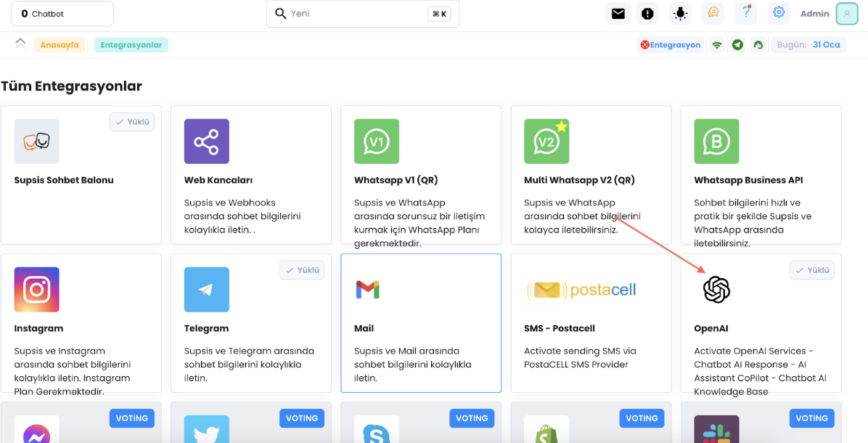The width and height of the screenshot is (868, 443).
Task: Go to Anasayfa breadcrumb tab
Action: tap(60, 45)
